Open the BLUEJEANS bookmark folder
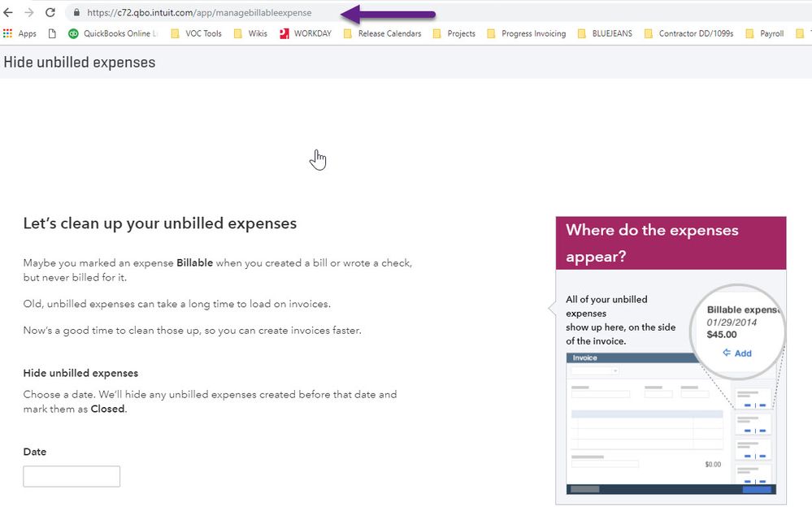This screenshot has width=812, height=520. (605, 33)
